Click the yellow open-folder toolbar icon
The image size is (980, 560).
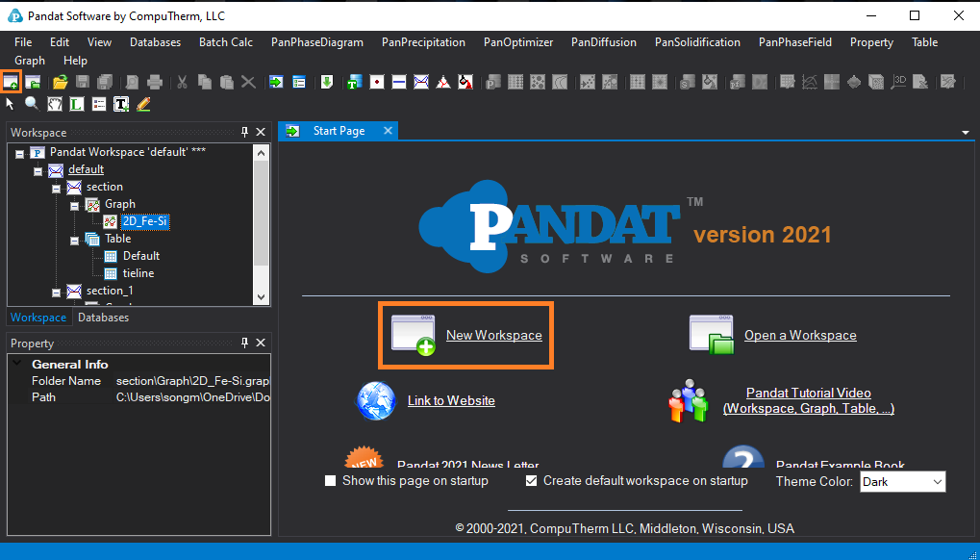(60, 82)
